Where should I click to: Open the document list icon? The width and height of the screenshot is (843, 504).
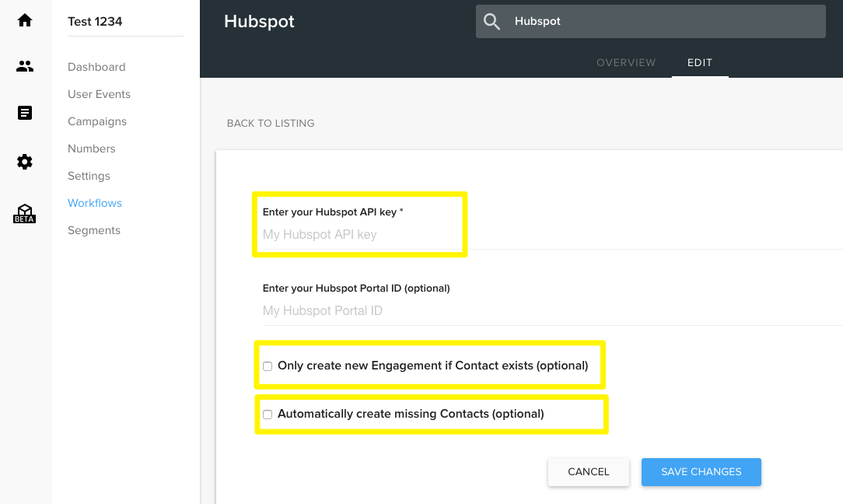[x=25, y=113]
